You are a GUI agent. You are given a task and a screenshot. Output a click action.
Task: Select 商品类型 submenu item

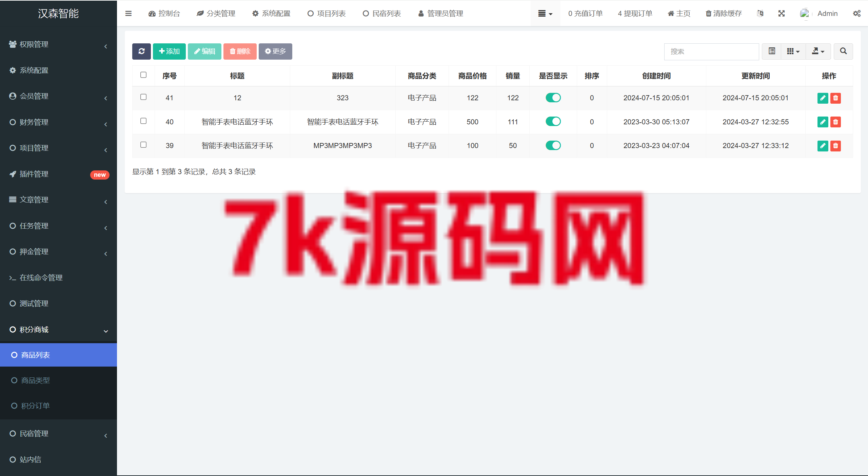coord(58,380)
